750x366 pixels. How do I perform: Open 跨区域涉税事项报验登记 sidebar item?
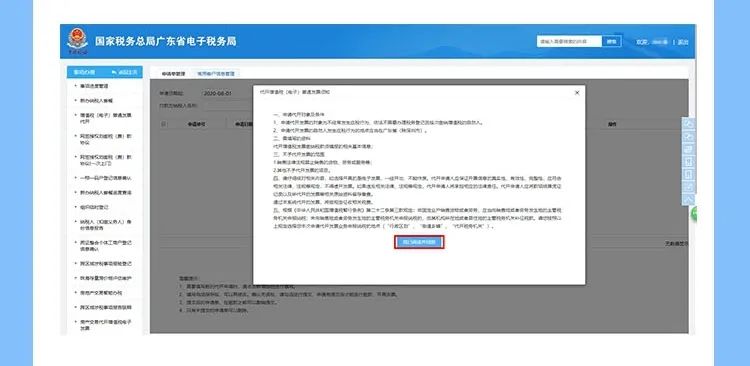105,264
